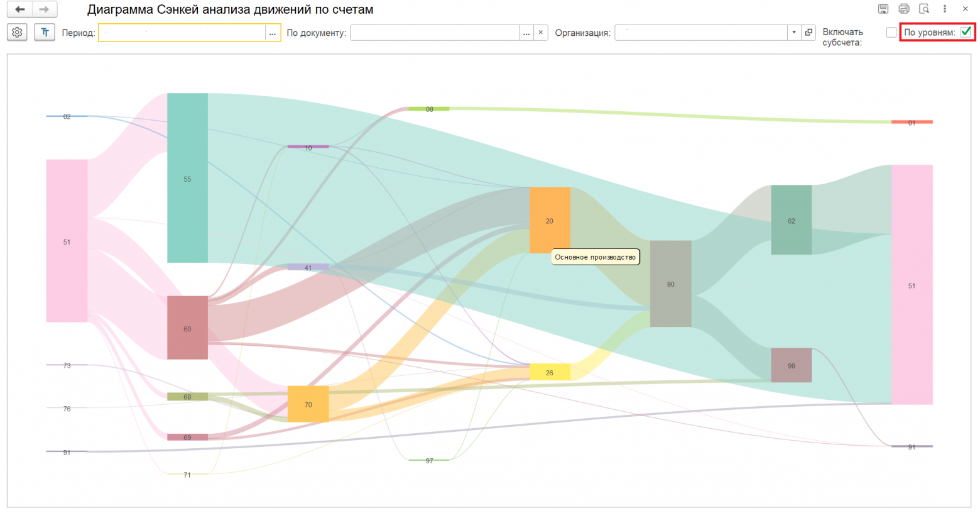Click the save diskette icon
Viewport: 980px width, 513px height.
click(x=883, y=9)
